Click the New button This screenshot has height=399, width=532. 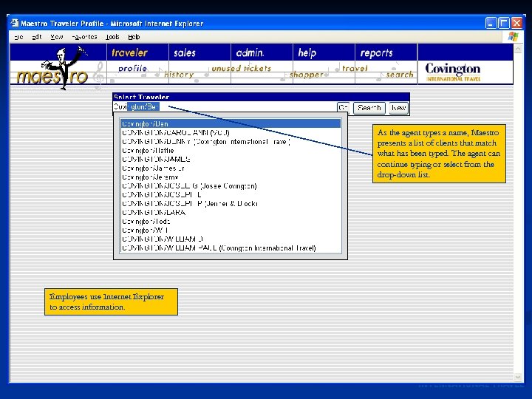(x=398, y=108)
